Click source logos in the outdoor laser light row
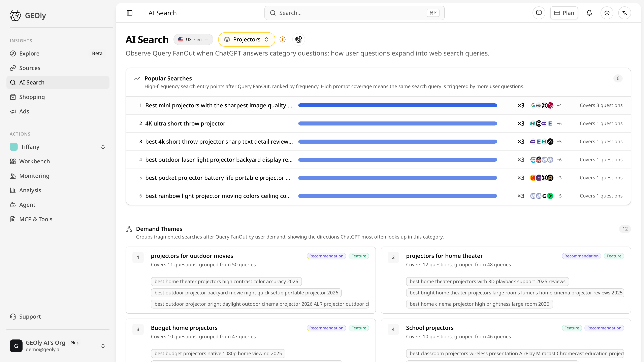The height and width of the screenshot is (362, 644). point(542,160)
